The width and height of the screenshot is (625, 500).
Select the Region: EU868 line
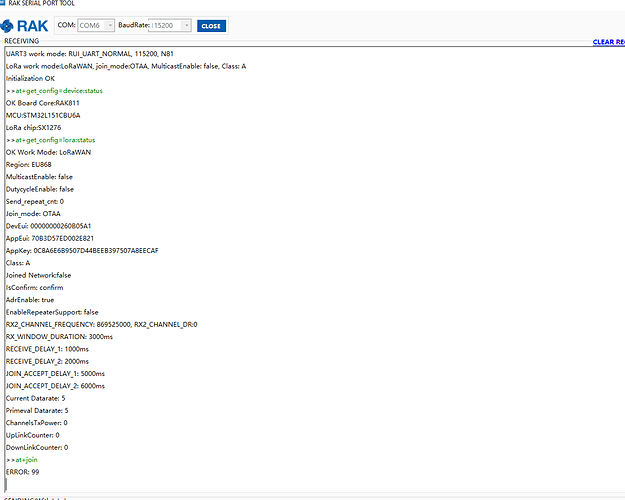tap(31, 164)
